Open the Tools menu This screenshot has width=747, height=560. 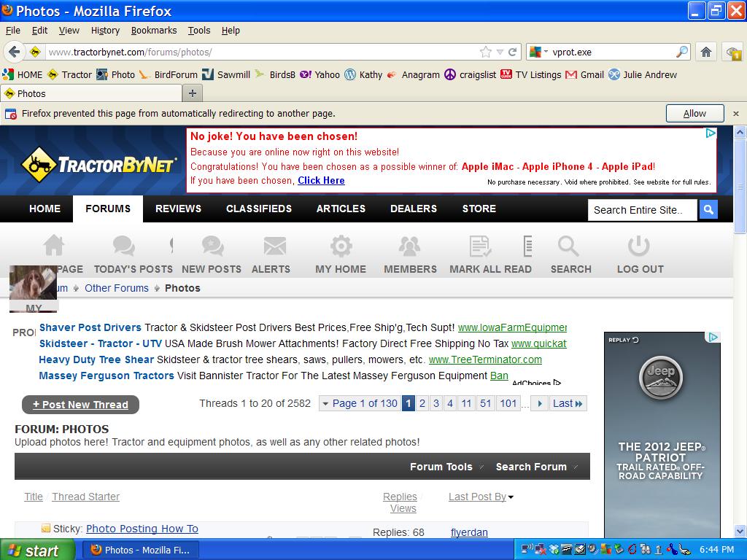(199, 31)
